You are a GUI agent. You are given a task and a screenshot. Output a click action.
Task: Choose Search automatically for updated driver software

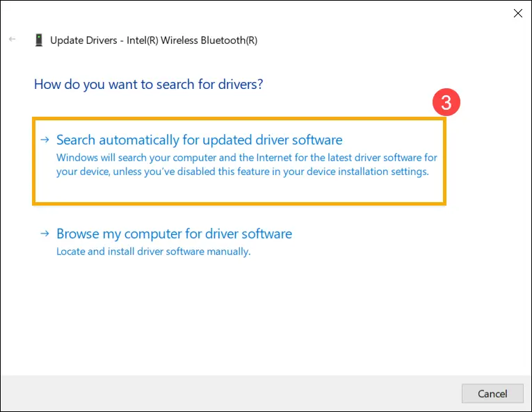(239, 161)
